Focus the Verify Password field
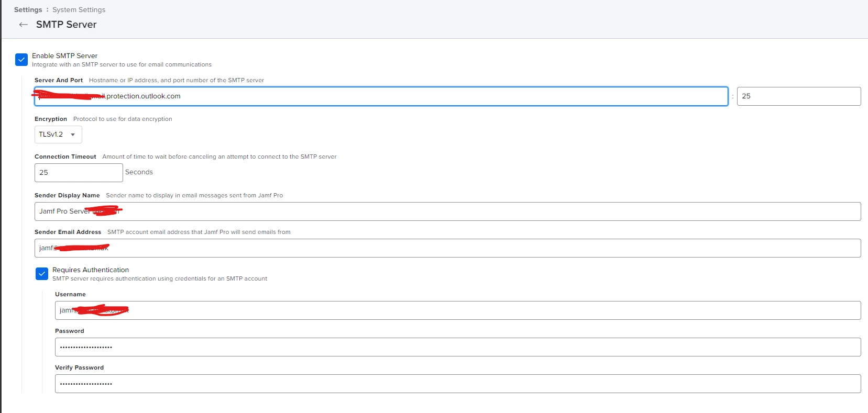 click(x=458, y=384)
